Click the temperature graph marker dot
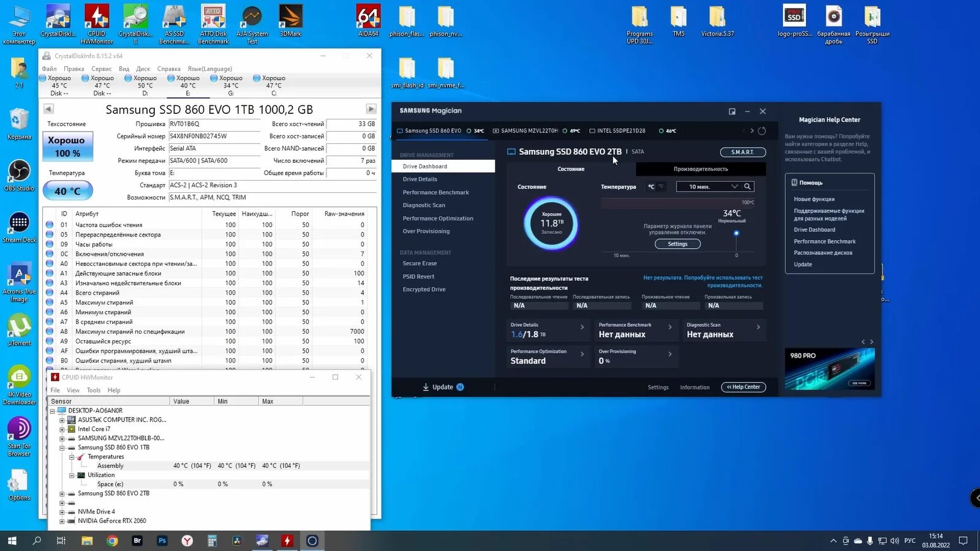The height and width of the screenshot is (551, 980). coord(736,233)
